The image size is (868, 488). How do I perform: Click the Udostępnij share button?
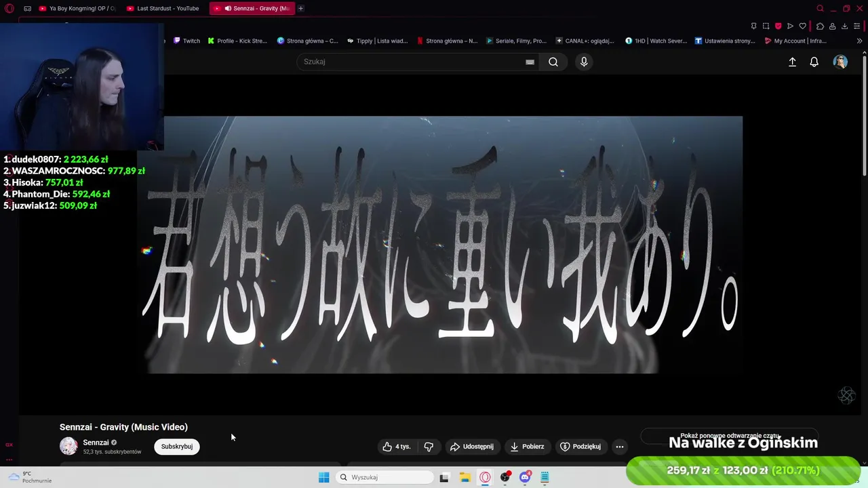(x=472, y=446)
